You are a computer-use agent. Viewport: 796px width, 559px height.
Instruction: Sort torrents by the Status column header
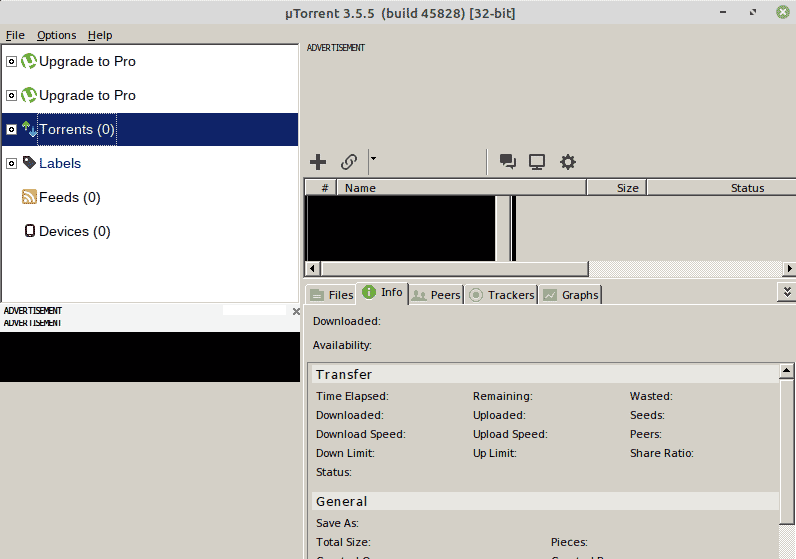click(721, 187)
